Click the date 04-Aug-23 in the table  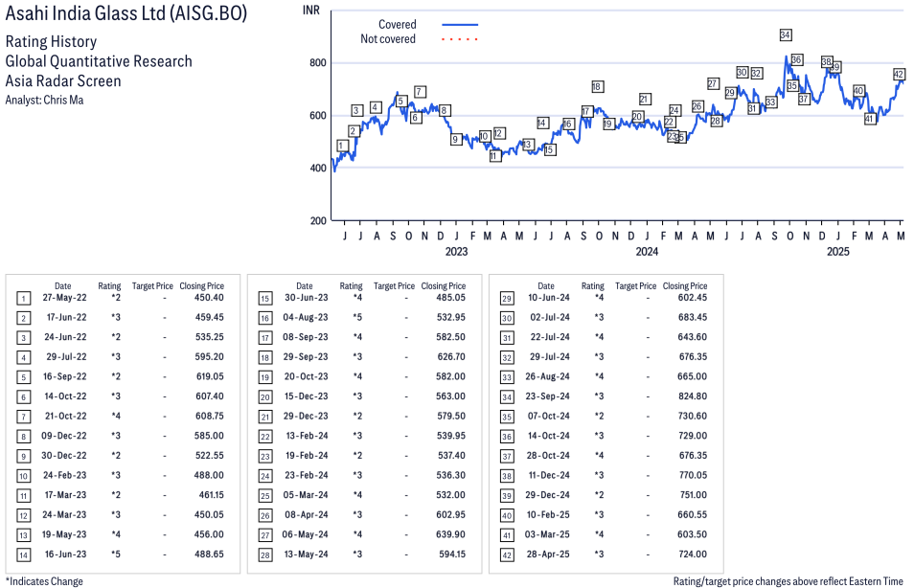pos(306,318)
